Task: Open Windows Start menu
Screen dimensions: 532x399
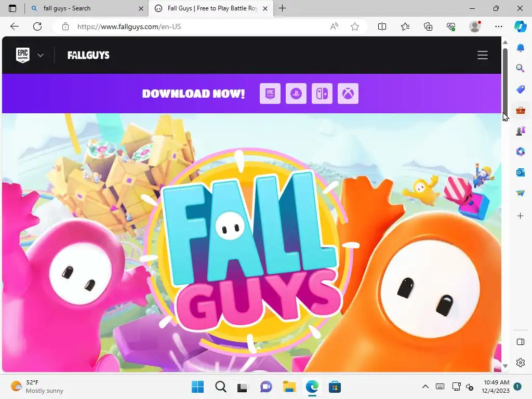Action: [x=197, y=387]
